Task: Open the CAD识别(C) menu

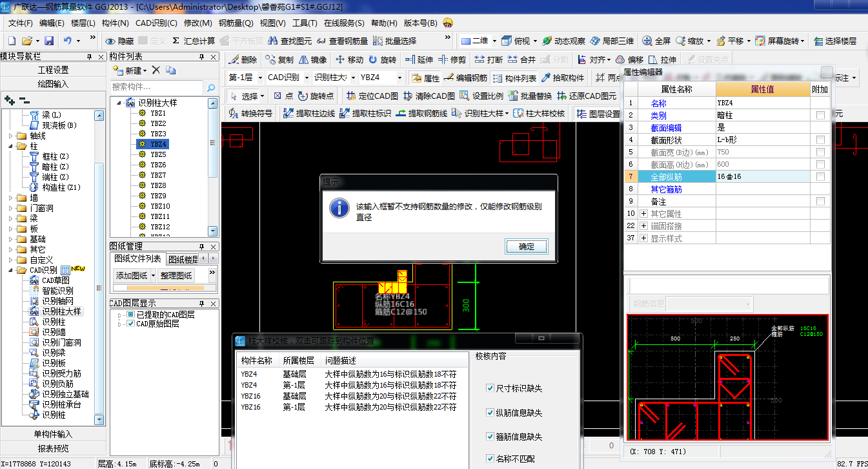Action: pos(156,23)
